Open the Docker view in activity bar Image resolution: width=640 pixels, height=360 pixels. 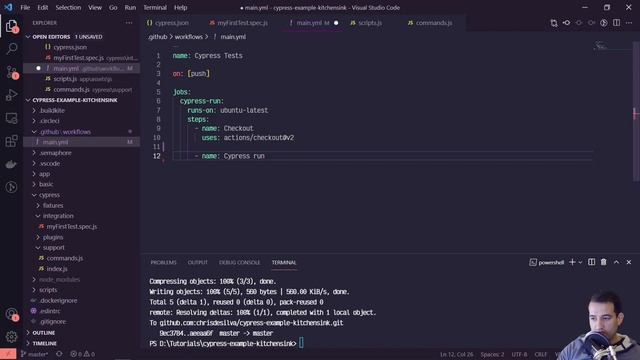coord(11,164)
